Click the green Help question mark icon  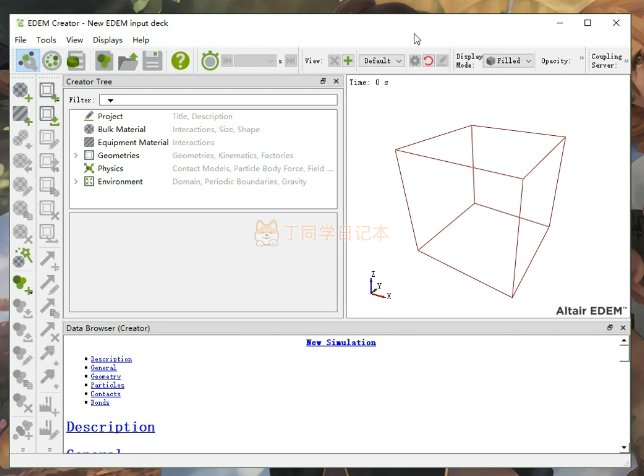179,61
